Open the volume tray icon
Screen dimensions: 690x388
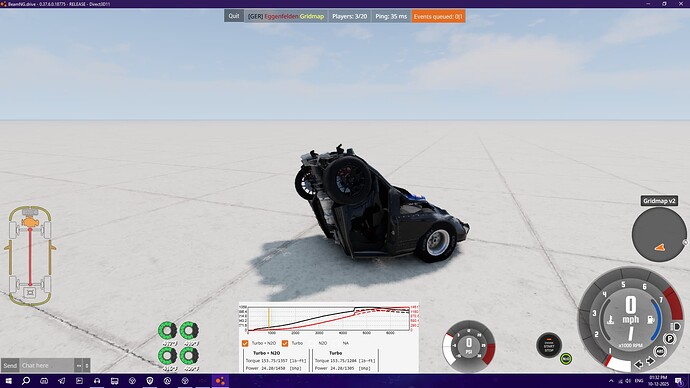coord(628,381)
